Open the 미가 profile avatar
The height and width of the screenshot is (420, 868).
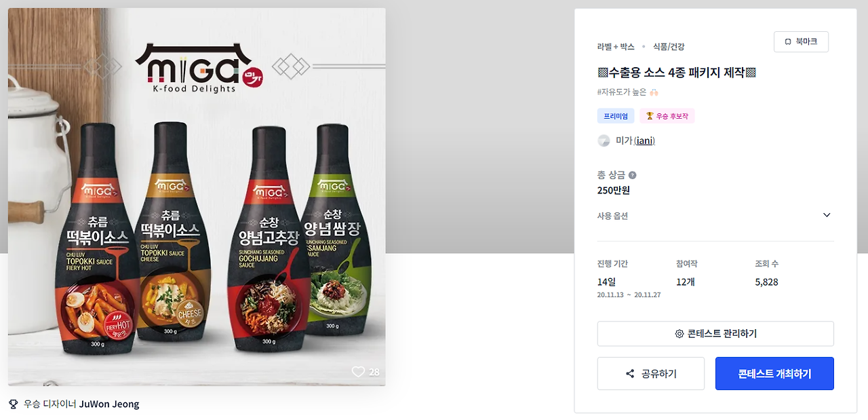coord(604,140)
